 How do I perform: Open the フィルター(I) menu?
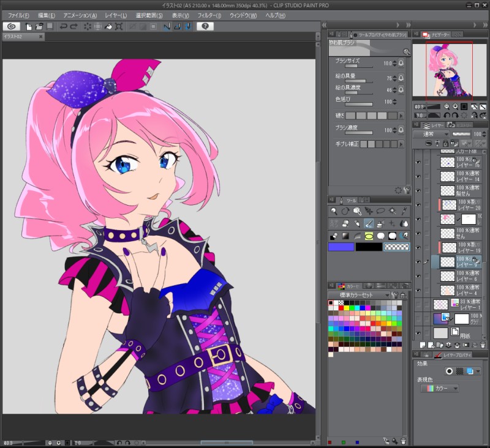[209, 15]
